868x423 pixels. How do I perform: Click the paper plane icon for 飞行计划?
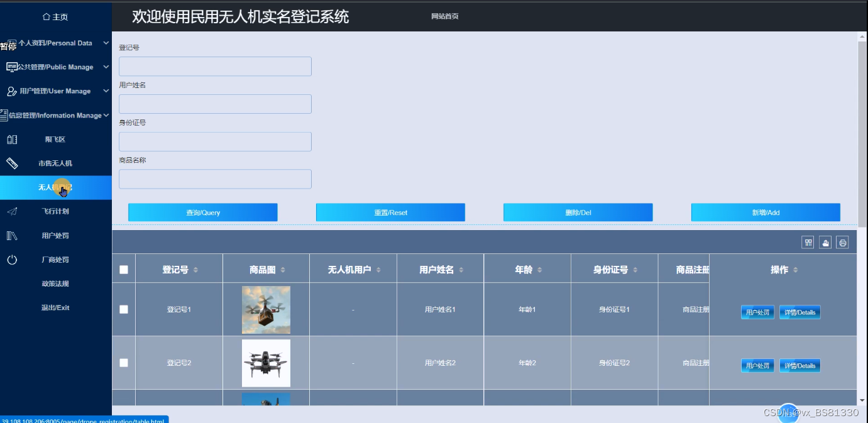pos(12,211)
